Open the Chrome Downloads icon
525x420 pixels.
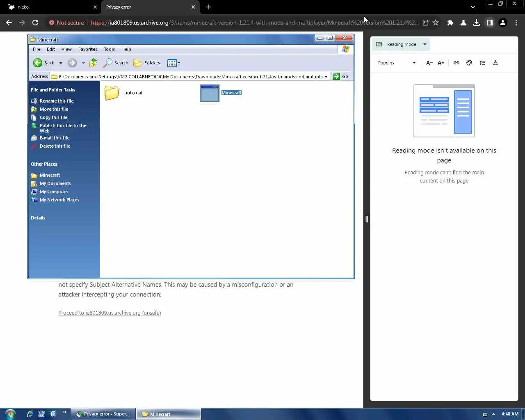click(x=477, y=23)
